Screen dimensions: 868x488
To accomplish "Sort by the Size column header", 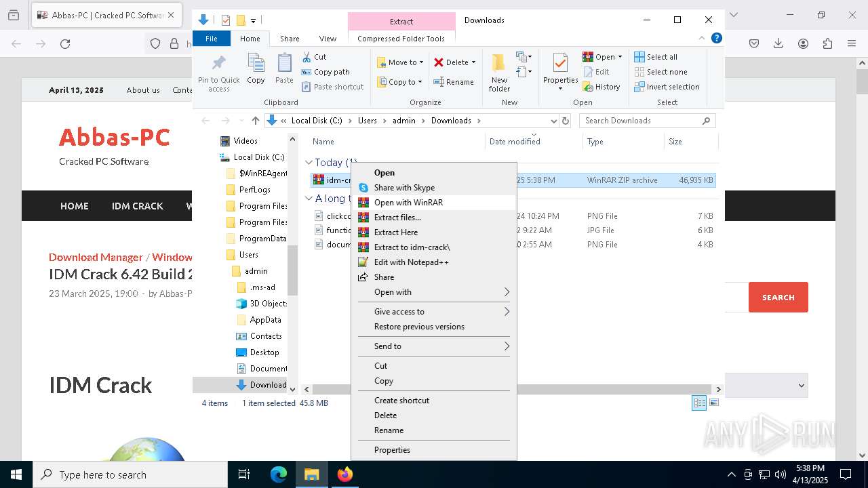I will point(690,142).
